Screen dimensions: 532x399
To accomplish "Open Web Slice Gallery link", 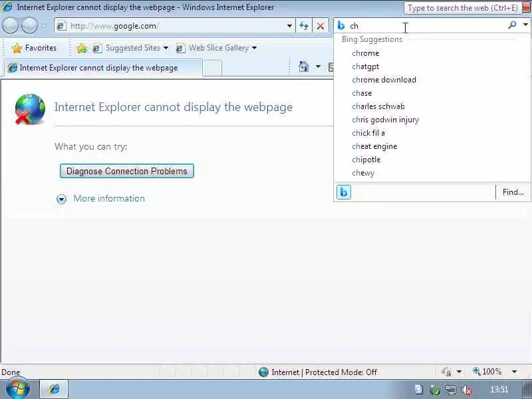I will (212, 48).
